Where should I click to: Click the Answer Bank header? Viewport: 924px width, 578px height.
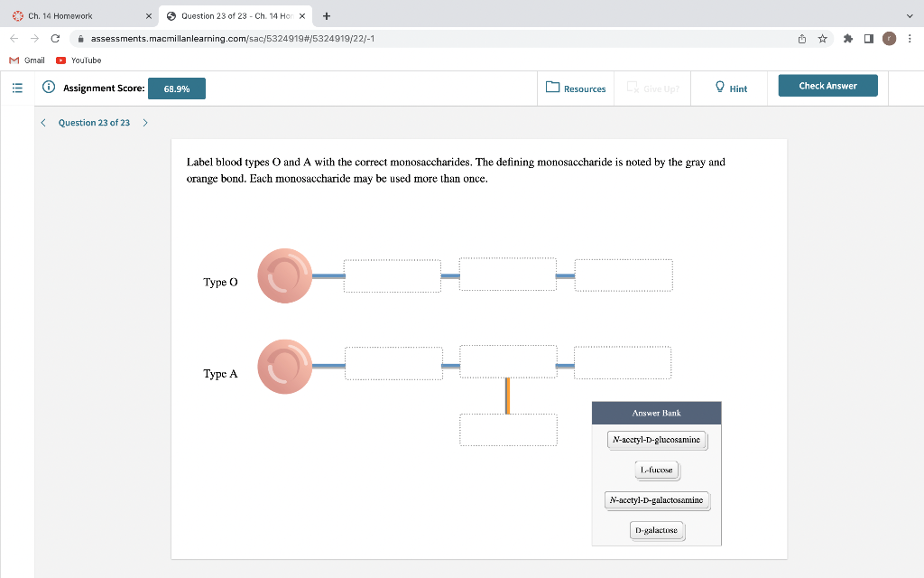point(657,413)
